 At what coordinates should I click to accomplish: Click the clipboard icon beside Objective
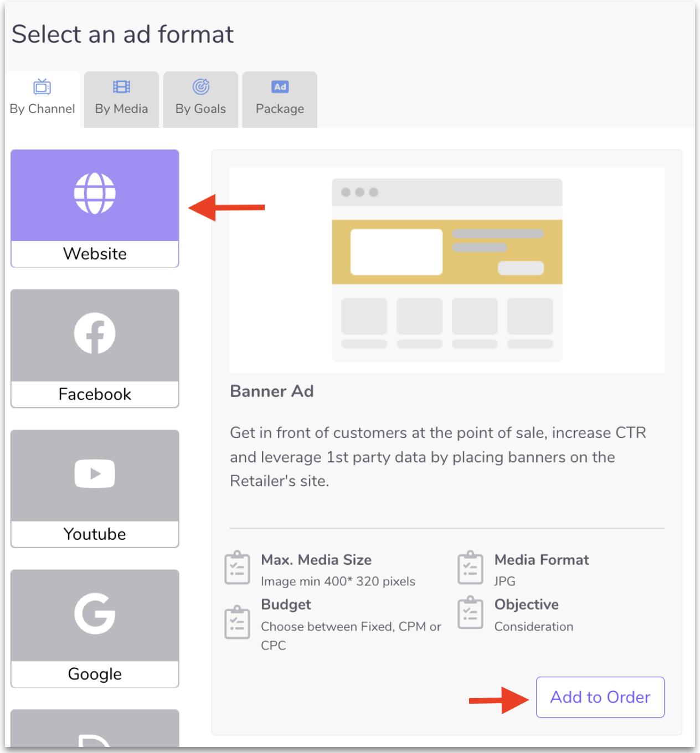pyautogui.click(x=470, y=612)
